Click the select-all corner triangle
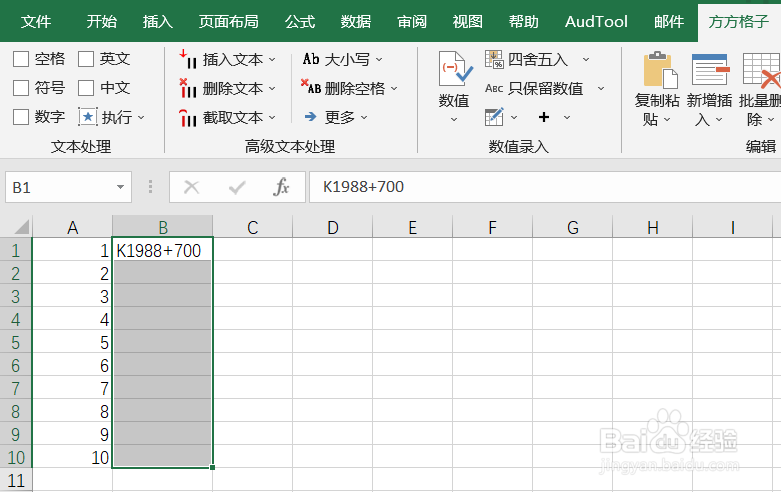 (21, 227)
